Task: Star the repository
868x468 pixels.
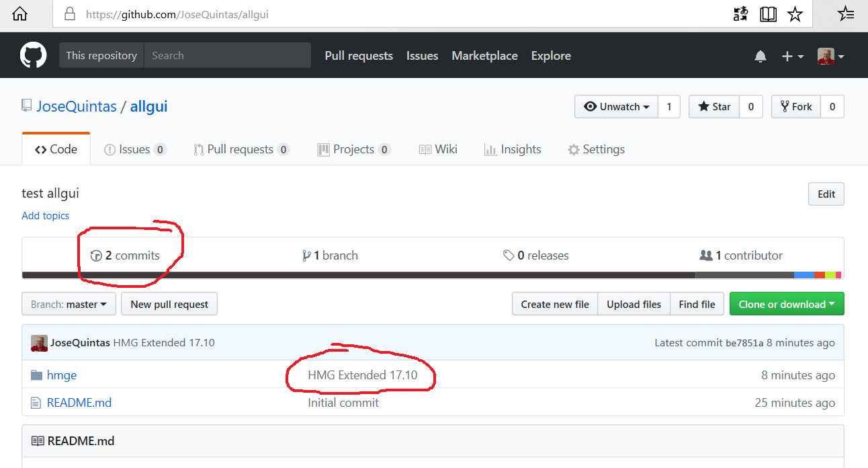Action: (714, 106)
